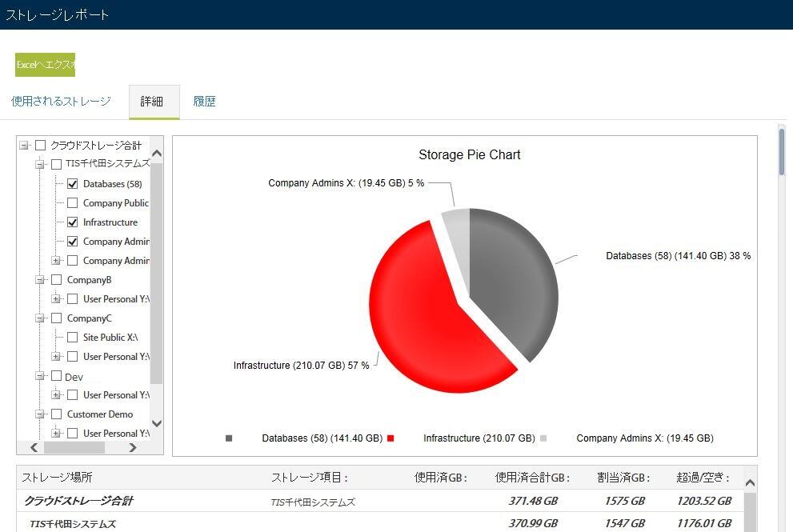This screenshot has height=532, width=793.
Task: Collapse the CompanyC tree node
Action: coord(40,318)
